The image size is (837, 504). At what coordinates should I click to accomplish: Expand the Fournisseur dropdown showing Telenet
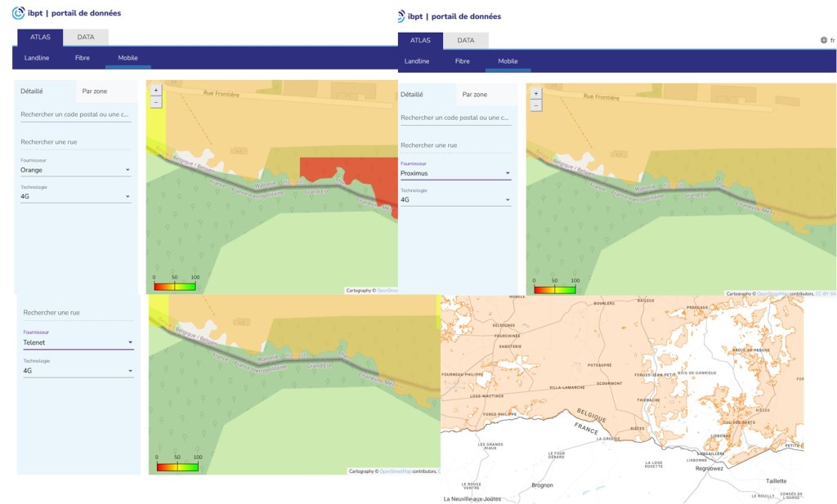pos(78,343)
